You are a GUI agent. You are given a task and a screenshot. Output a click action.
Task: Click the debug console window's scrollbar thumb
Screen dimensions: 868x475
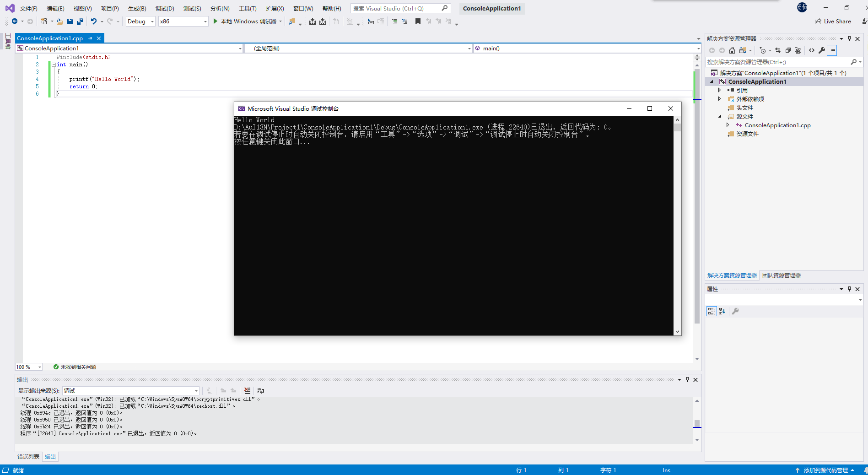pyautogui.click(x=677, y=127)
